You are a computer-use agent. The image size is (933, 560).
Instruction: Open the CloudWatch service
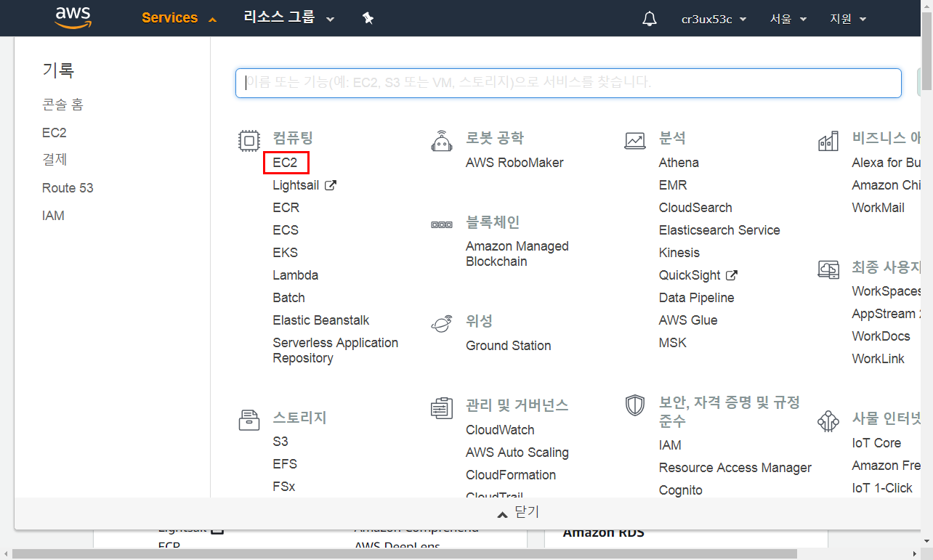tap(500, 430)
